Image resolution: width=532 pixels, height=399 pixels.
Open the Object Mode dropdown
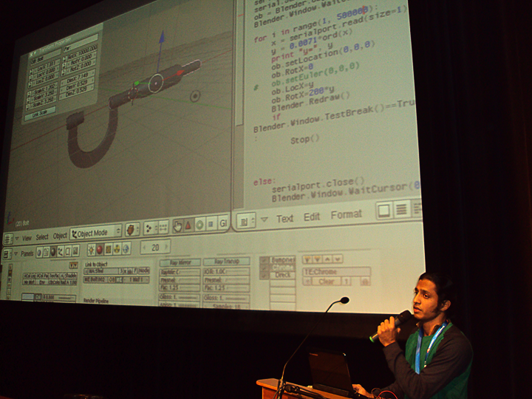95,233
